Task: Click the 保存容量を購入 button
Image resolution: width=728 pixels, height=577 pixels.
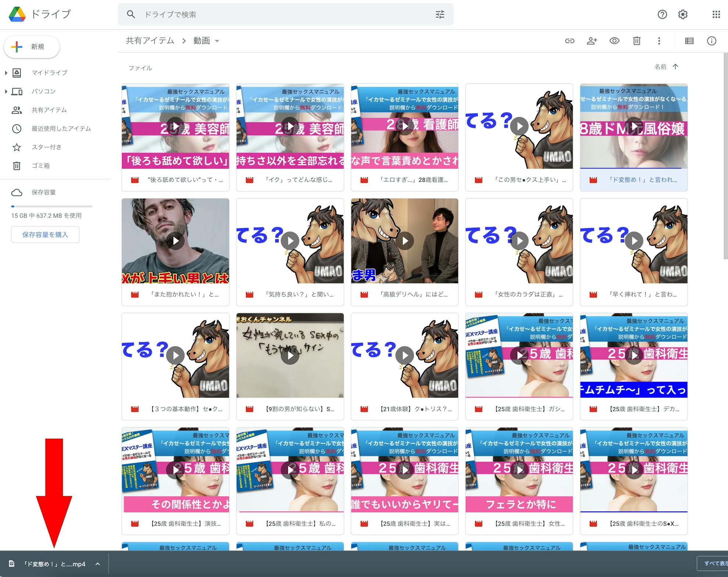Action: click(x=45, y=234)
